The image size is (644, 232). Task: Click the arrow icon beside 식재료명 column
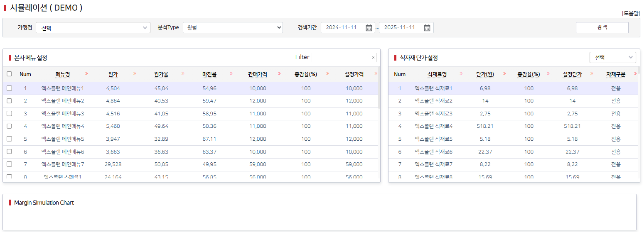[461, 74]
